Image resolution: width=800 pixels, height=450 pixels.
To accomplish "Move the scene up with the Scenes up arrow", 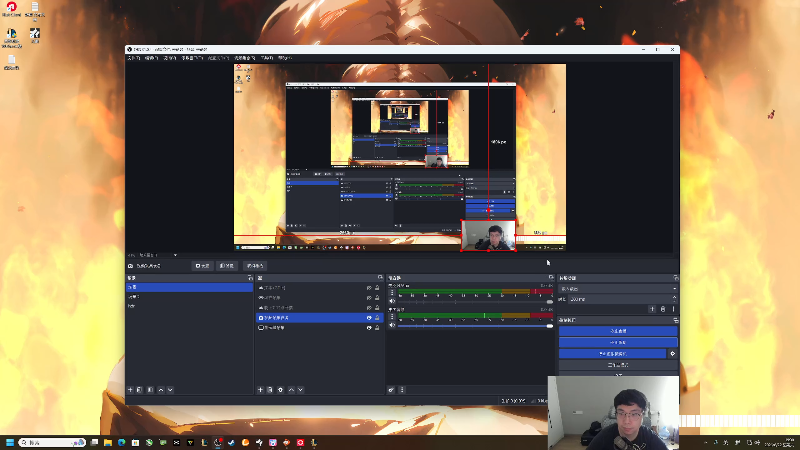I will click(x=161, y=390).
